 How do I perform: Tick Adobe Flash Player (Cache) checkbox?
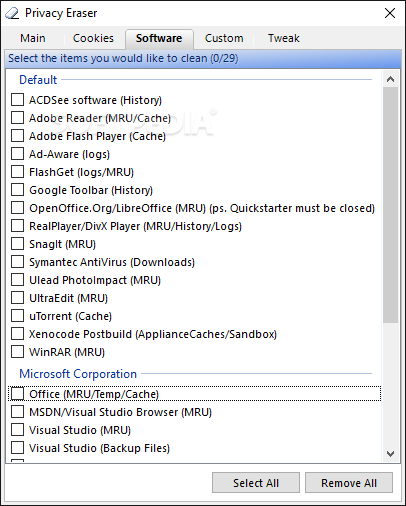pyautogui.click(x=17, y=136)
